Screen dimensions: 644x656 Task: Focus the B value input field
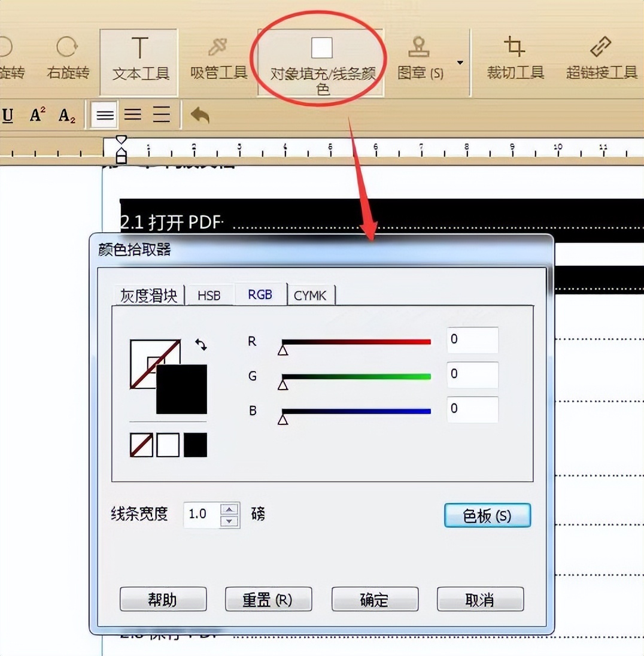tap(472, 409)
